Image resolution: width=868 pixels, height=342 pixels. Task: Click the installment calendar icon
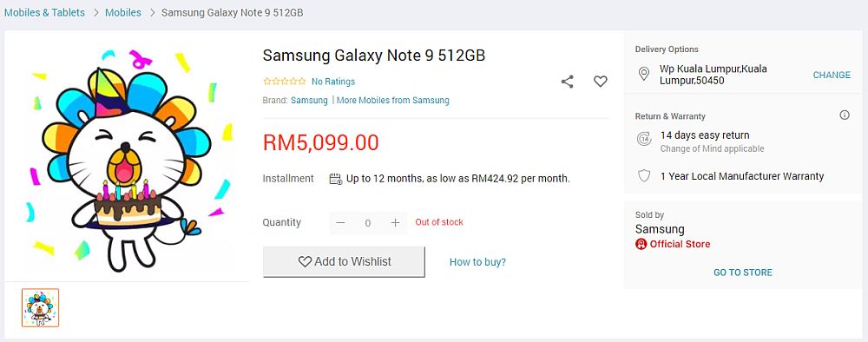(x=335, y=179)
